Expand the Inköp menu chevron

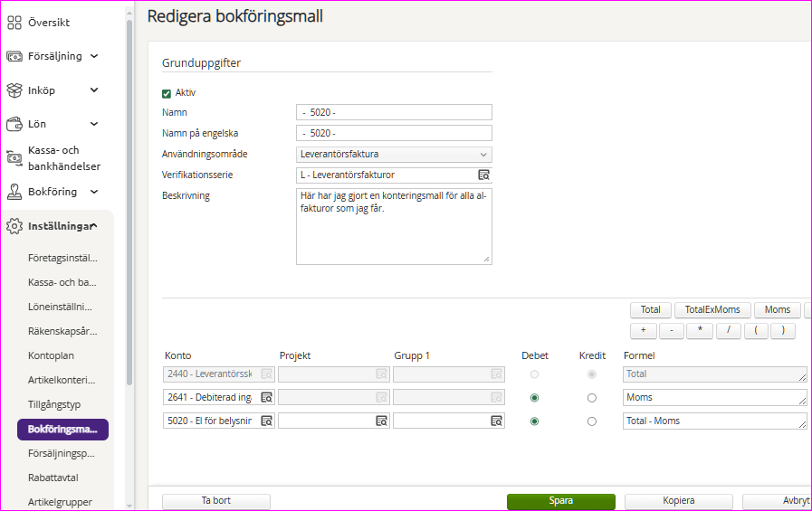point(94,90)
